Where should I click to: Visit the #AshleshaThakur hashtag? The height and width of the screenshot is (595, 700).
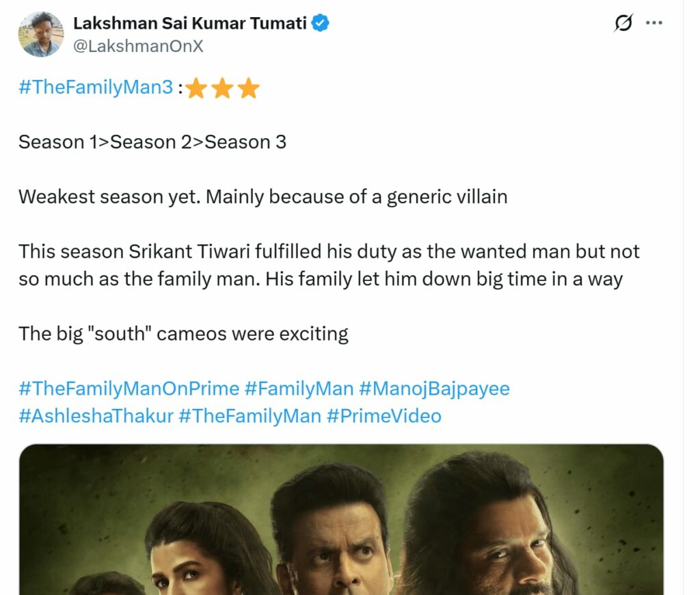coord(96,416)
